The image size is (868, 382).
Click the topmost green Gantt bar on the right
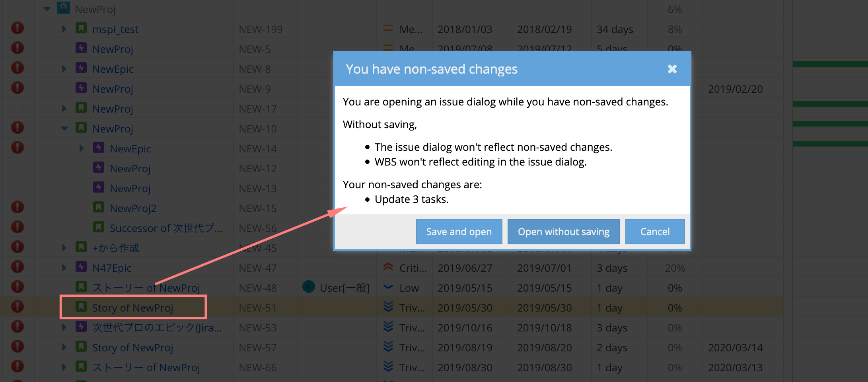pyautogui.click(x=830, y=64)
